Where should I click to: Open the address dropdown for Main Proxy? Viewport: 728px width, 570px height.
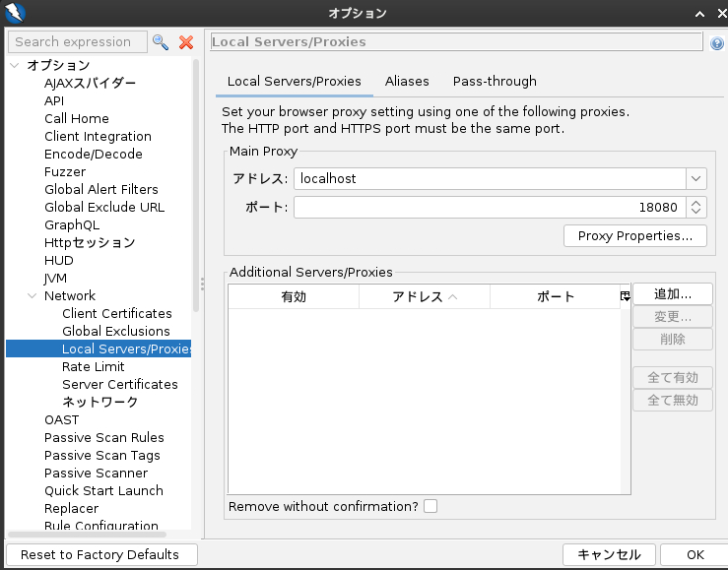pos(696,178)
